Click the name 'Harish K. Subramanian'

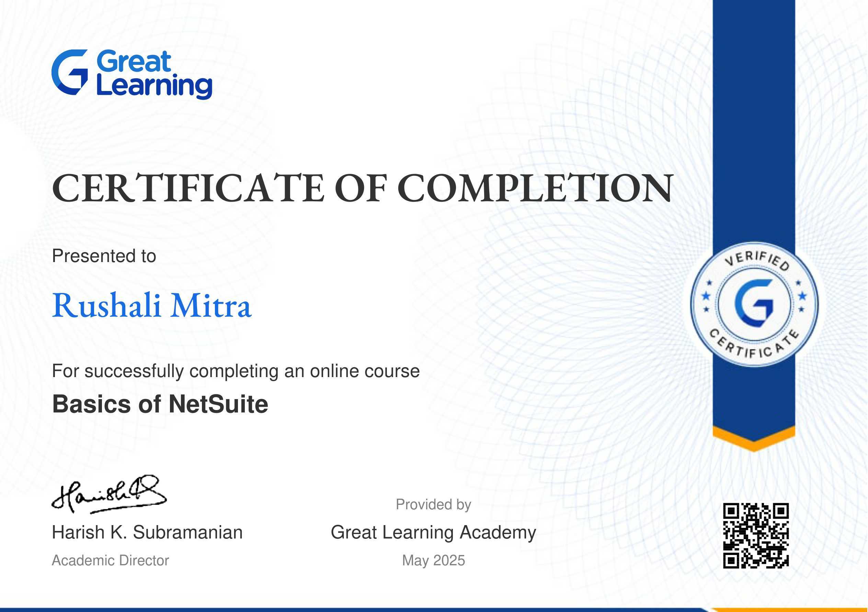147,532
